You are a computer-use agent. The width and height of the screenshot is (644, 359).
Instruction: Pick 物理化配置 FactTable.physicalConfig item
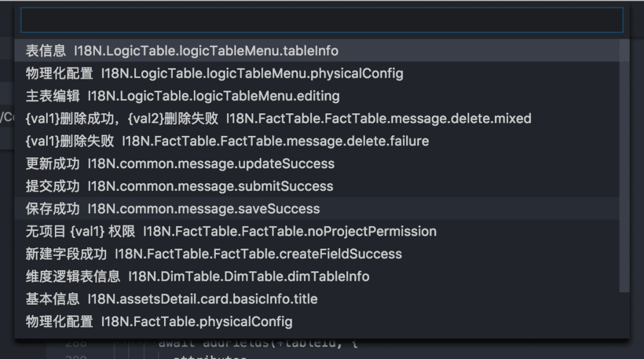[x=159, y=322]
